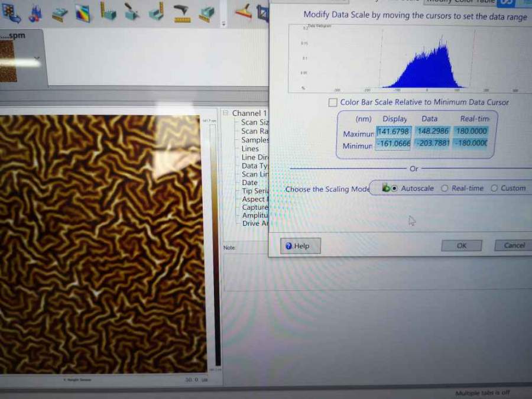
Task: Select the vertical ruler with teal steps tool
Action: click(x=108, y=12)
